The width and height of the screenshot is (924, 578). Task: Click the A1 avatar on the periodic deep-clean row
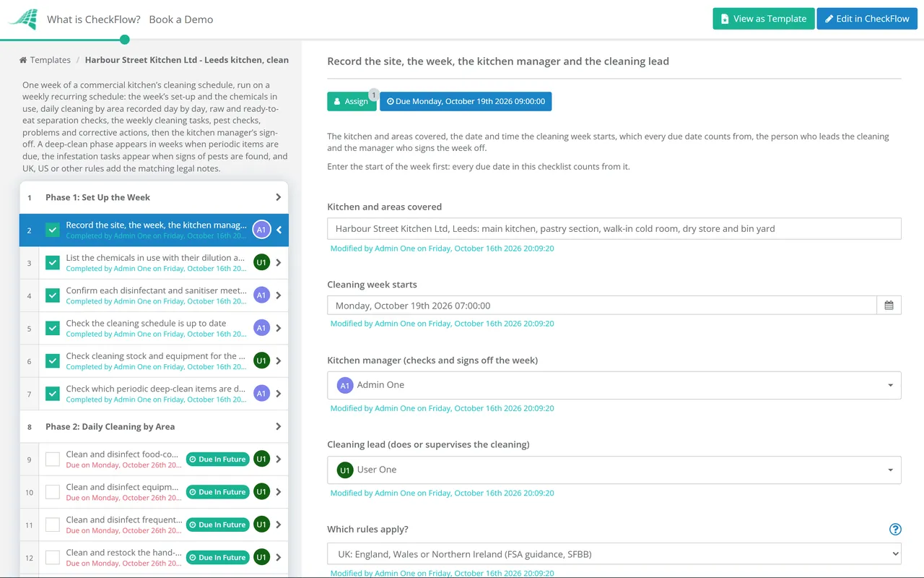tap(261, 393)
